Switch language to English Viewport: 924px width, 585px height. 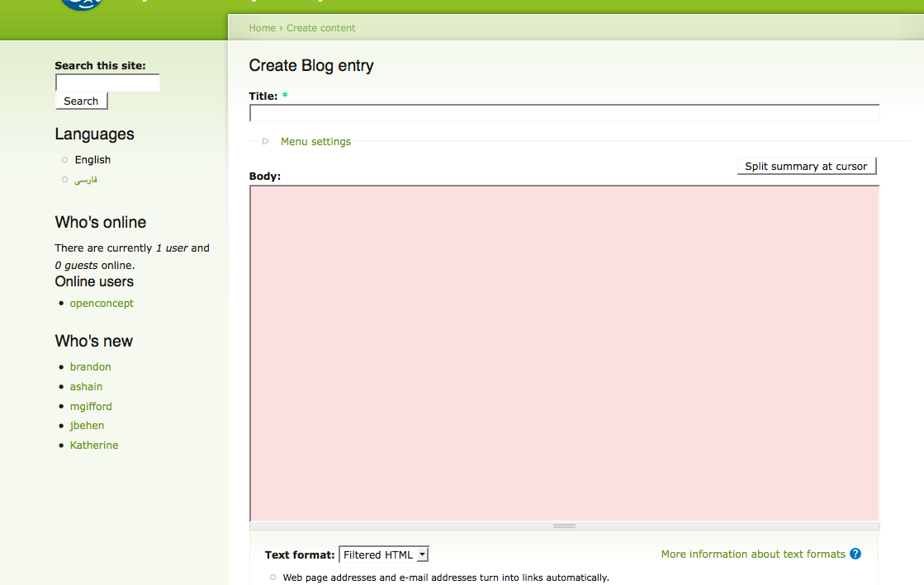92,159
